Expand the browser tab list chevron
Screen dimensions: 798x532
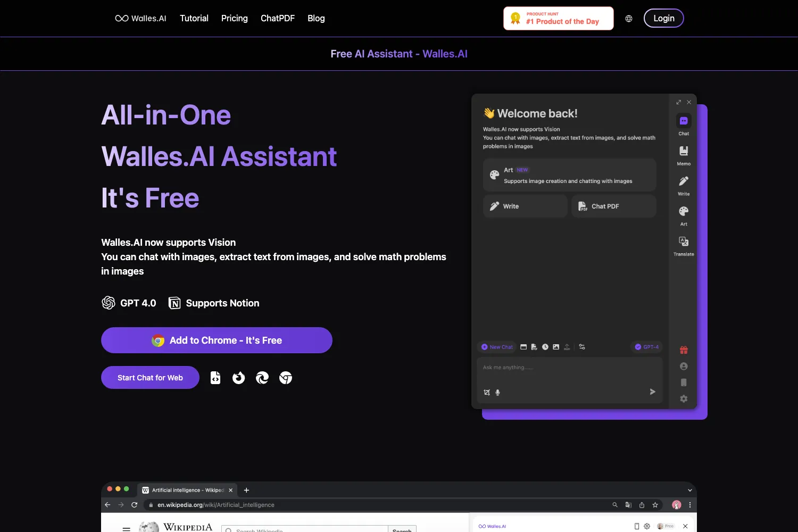[x=690, y=491]
